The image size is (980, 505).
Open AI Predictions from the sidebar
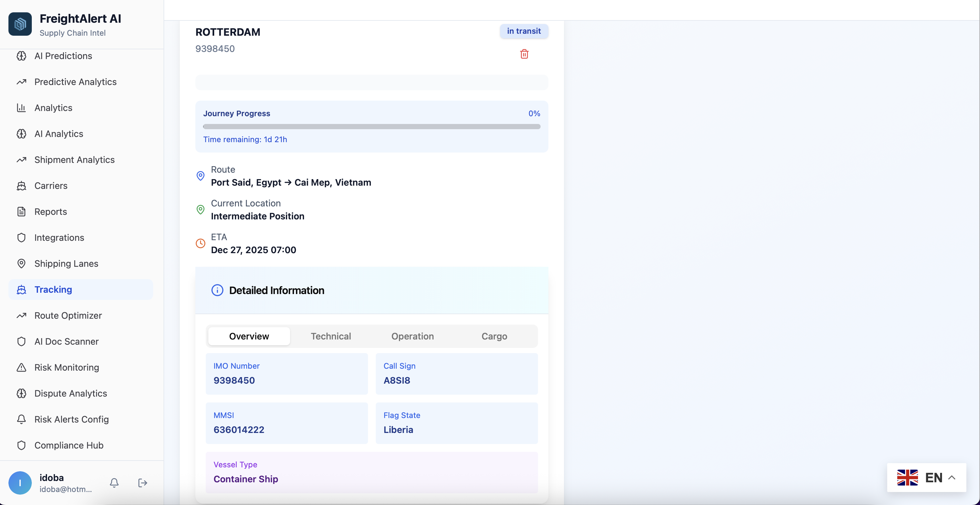[63, 55]
